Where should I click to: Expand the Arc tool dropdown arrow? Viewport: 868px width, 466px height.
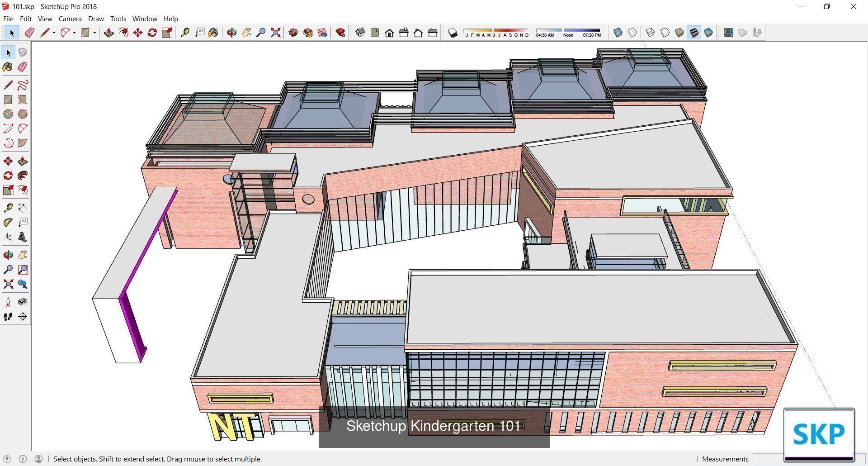point(74,33)
